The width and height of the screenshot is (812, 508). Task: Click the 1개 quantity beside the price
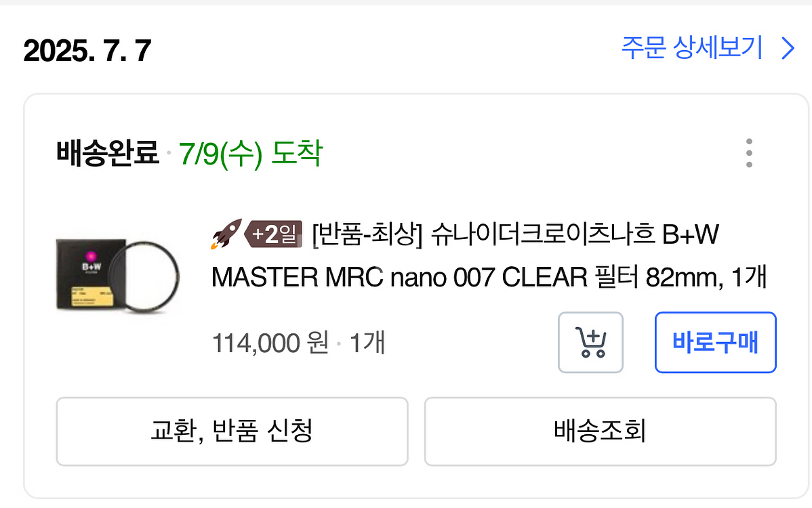(367, 343)
